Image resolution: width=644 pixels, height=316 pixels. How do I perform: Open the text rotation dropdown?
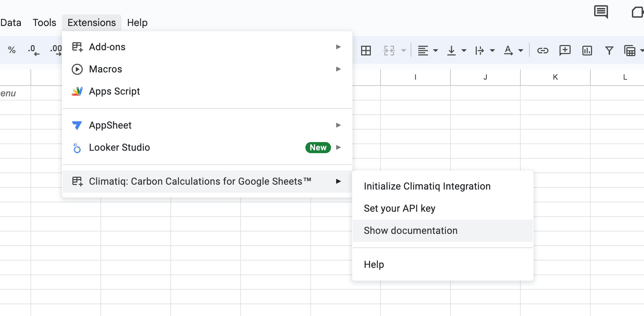513,51
